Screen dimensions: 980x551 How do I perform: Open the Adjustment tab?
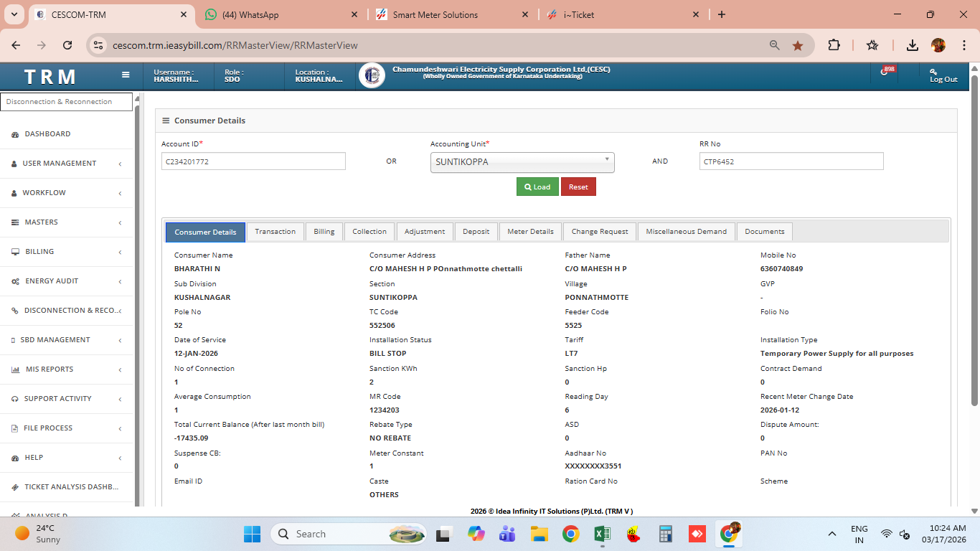(x=425, y=232)
